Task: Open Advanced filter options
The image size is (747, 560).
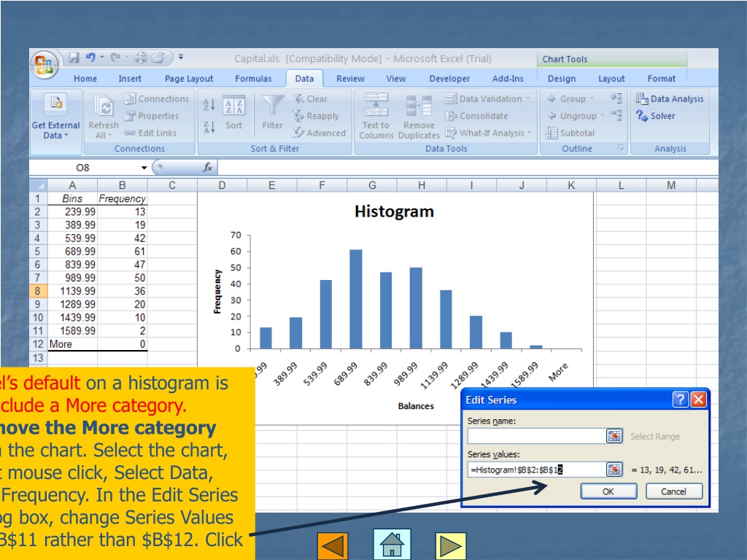Action: coord(320,133)
